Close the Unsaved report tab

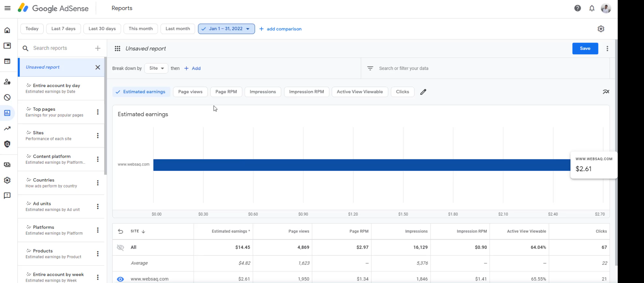(x=98, y=67)
